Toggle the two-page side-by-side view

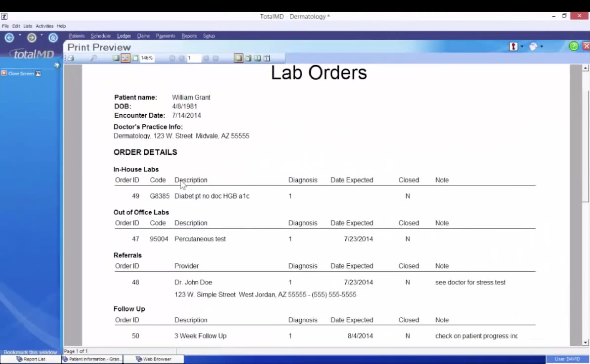pyautogui.click(x=257, y=58)
